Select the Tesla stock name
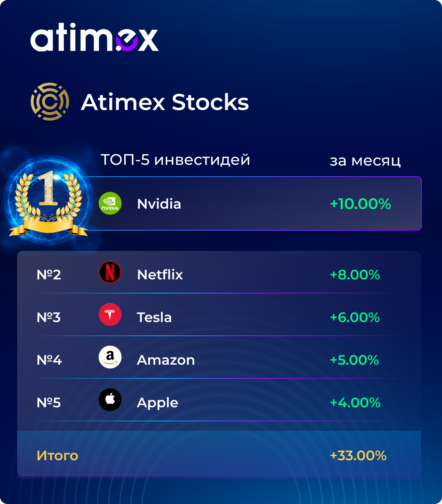 coord(154,317)
